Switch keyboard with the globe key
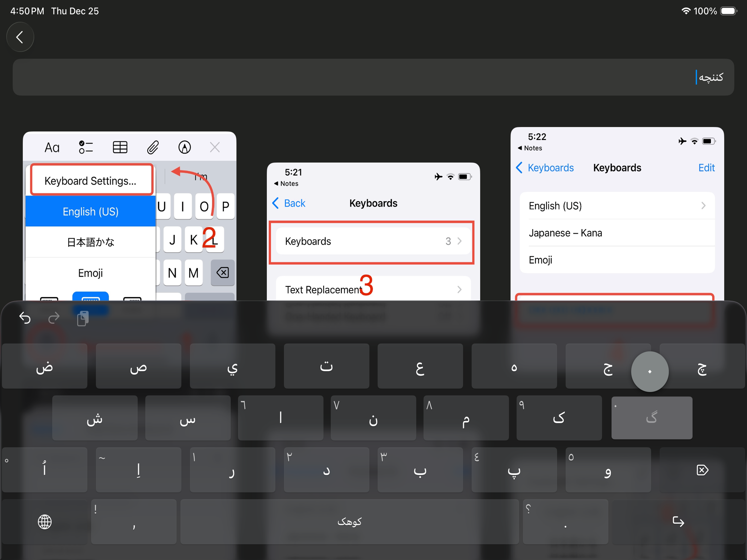747x560 pixels. pos(45,521)
